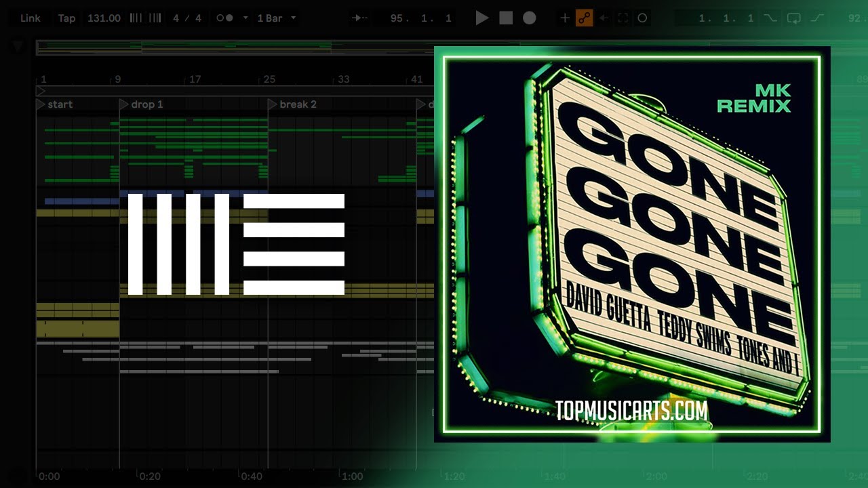Click the Re-enable Automation arrow icon
The height and width of the screenshot is (488, 868).
coord(604,18)
